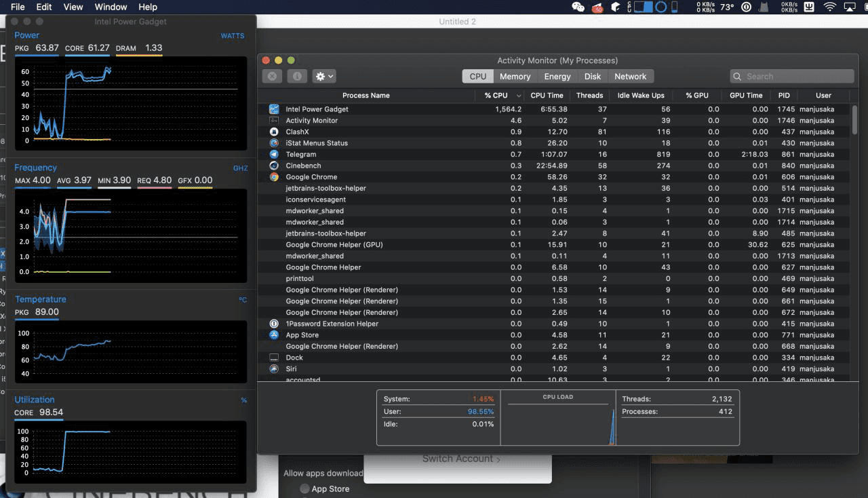Screen dimensions: 868x498
Task: Open the Help menu
Action: (148, 7)
